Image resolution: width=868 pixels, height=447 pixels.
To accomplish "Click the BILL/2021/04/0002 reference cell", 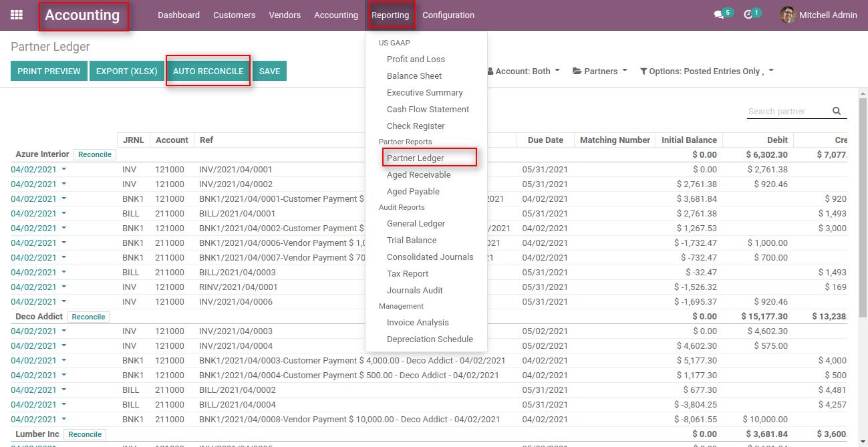I will (x=237, y=390).
